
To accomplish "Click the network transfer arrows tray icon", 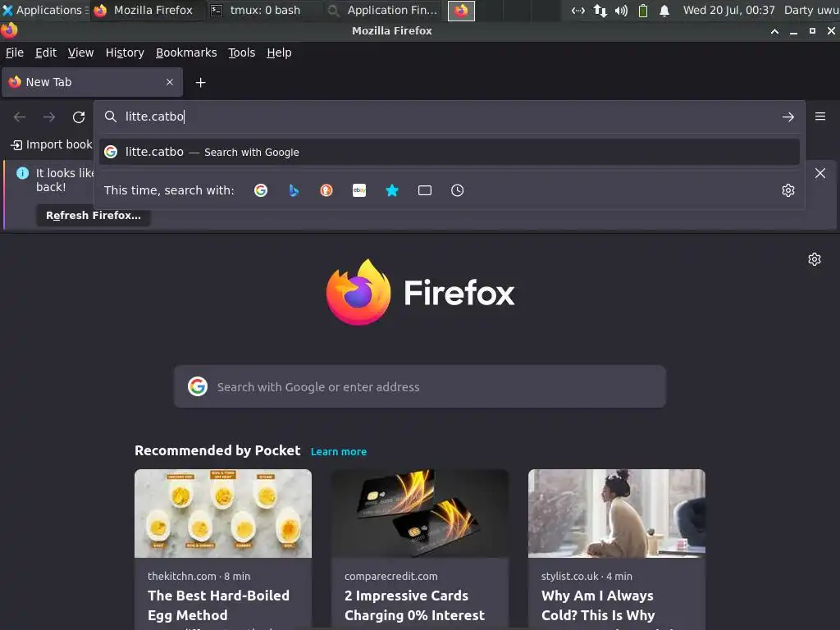I will click(600, 11).
